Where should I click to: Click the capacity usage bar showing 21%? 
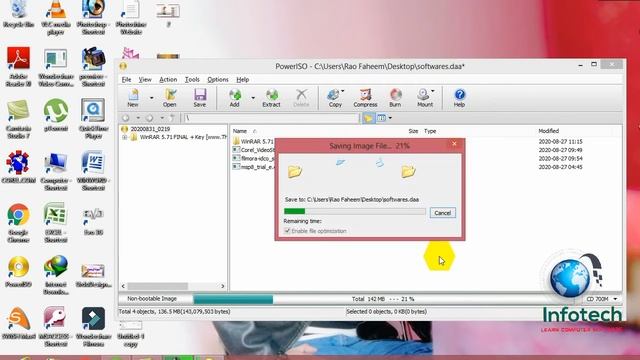[x=233, y=299]
